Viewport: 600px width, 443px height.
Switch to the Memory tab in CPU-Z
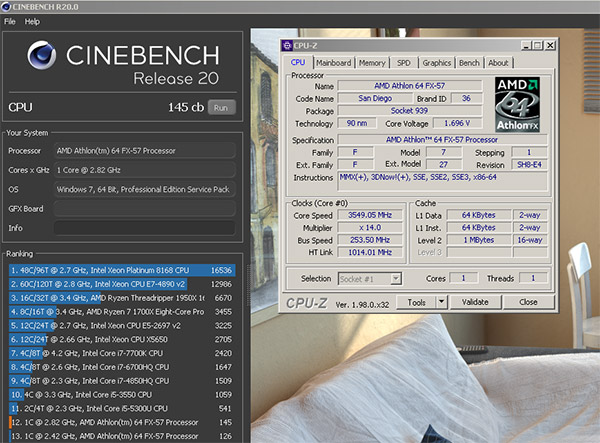(x=372, y=63)
